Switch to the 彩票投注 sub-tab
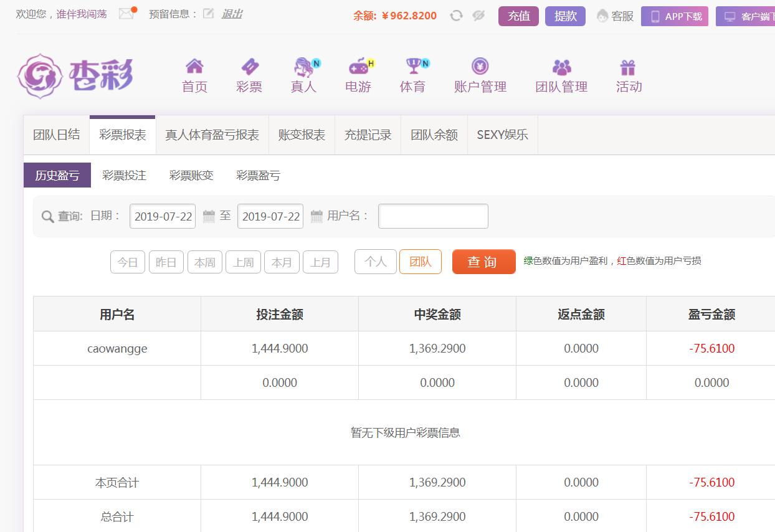The image size is (775, 532). click(x=124, y=176)
